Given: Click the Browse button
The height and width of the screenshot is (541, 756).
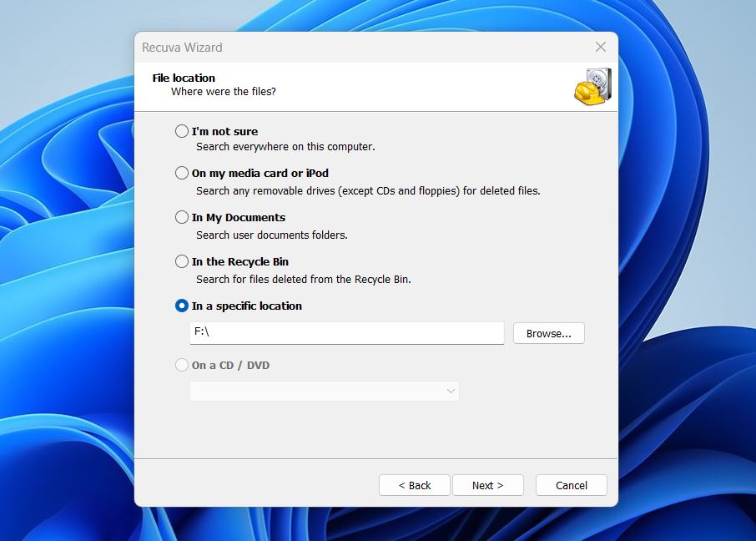Looking at the screenshot, I should pyautogui.click(x=548, y=333).
